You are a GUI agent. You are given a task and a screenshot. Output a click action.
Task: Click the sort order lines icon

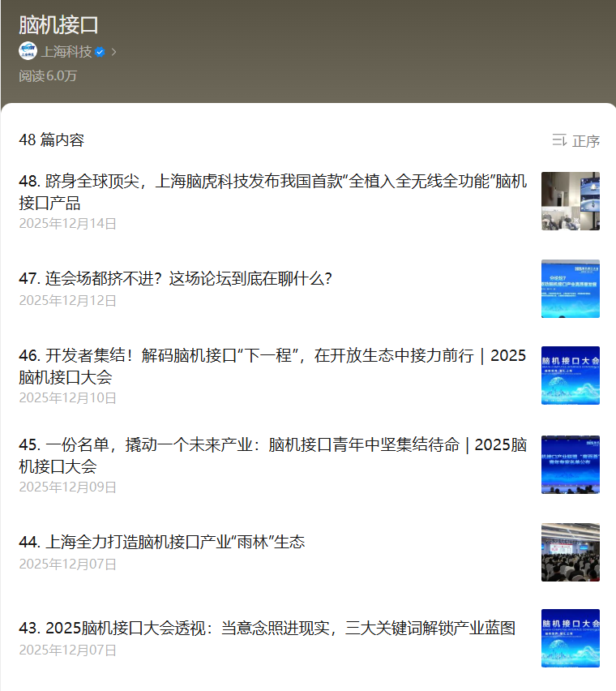point(559,140)
